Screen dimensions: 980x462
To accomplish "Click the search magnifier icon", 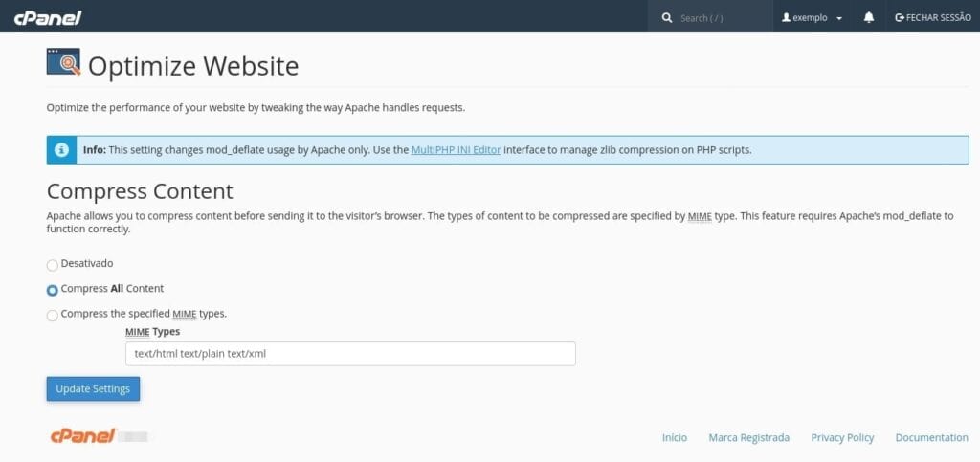I will click(667, 17).
